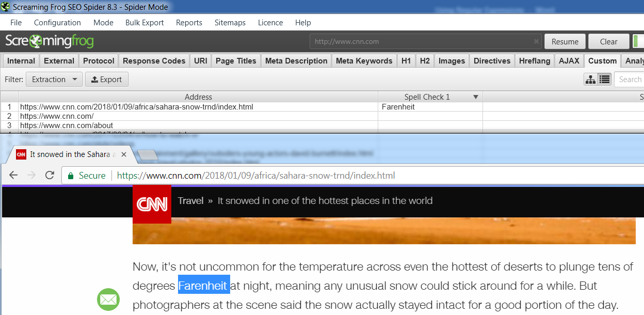Image resolution: width=644 pixels, height=315 pixels.
Task: Reload the CNN page in browser
Action: pos(50,176)
